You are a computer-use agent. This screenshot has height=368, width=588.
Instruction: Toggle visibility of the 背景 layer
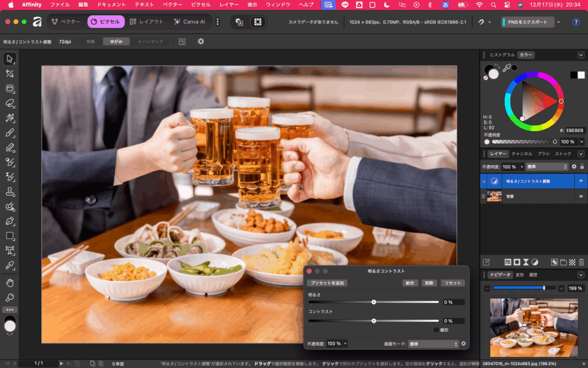click(581, 197)
